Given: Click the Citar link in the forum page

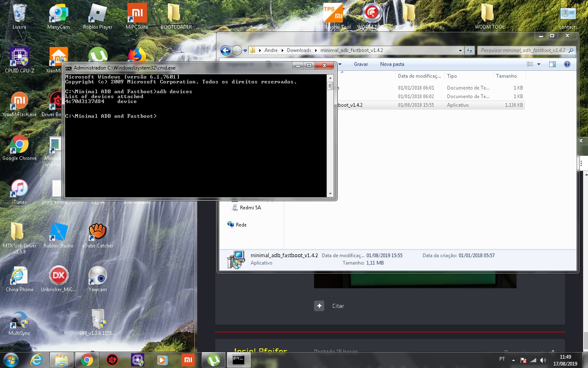Looking at the screenshot, I should click(338, 306).
